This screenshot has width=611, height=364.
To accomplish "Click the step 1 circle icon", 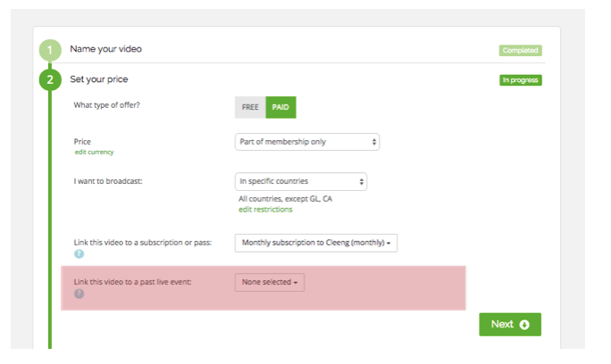I will point(50,50).
